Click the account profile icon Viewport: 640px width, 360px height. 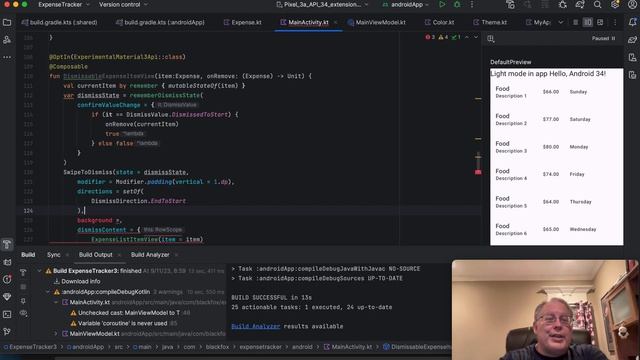pyautogui.click(x=632, y=4)
